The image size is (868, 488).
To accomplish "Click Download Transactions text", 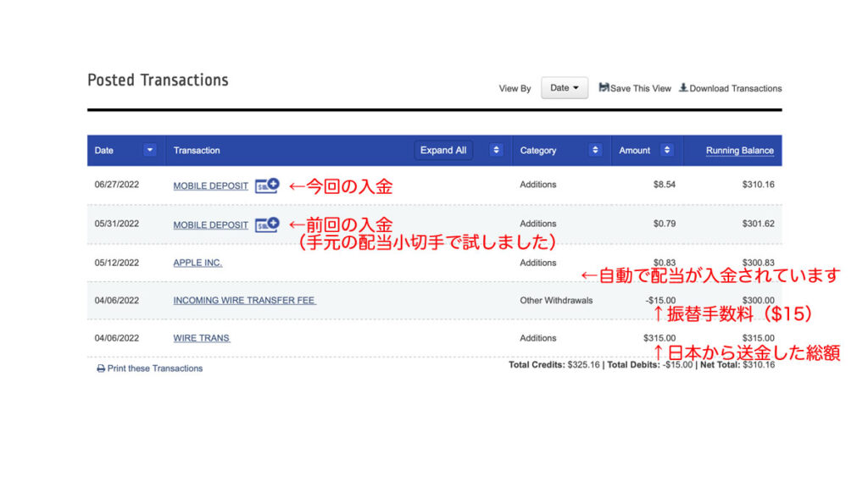I will point(736,88).
